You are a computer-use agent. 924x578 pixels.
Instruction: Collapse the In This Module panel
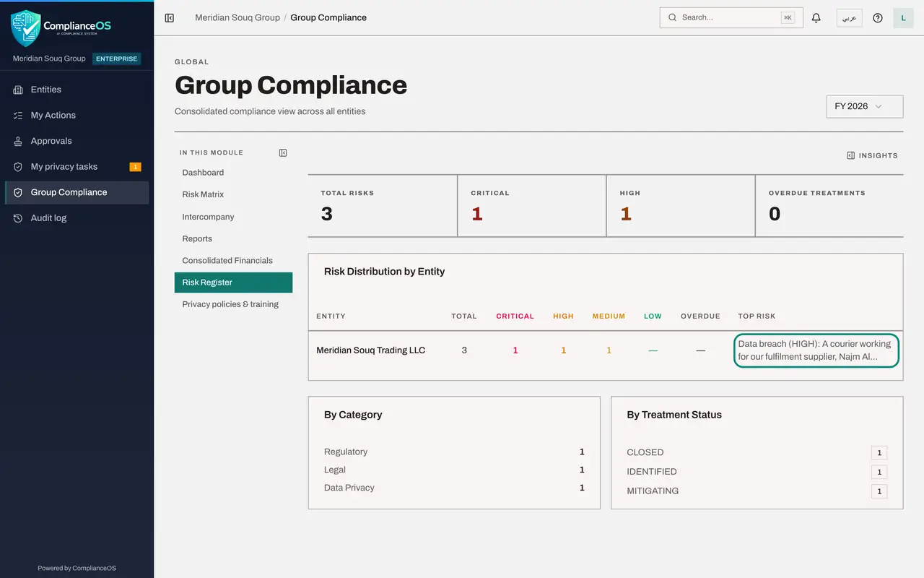pyautogui.click(x=283, y=153)
